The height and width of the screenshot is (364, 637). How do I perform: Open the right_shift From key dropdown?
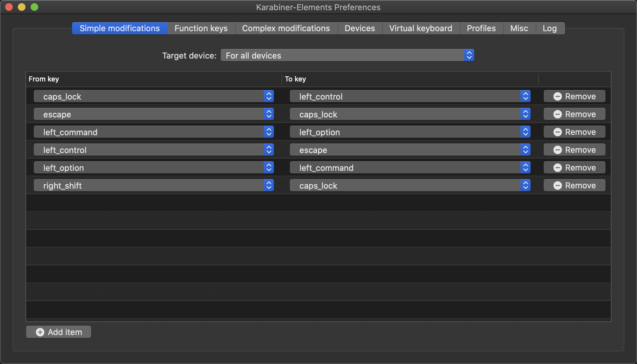pyautogui.click(x=154, y=185)
